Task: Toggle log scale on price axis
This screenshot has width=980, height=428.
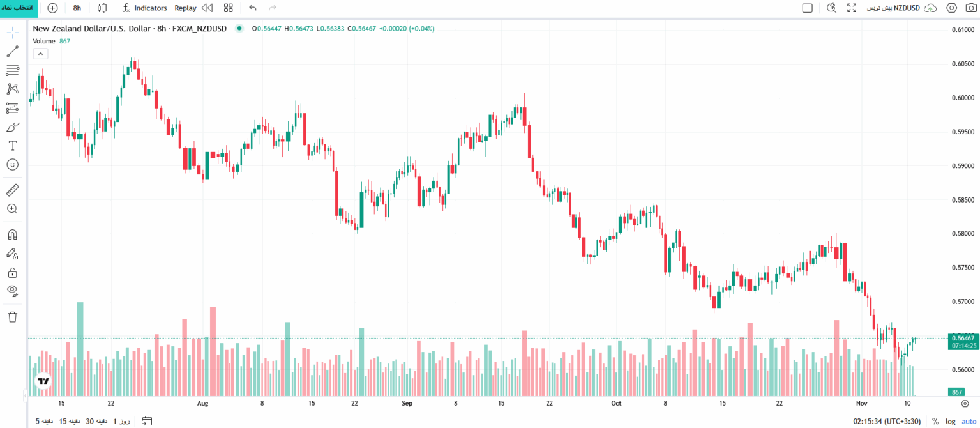Action: tap(951, 421)
